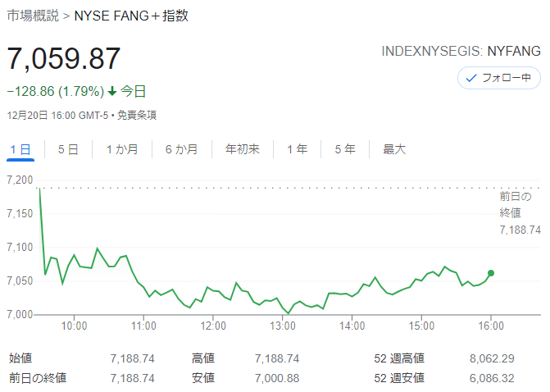The image size is (550, 392).
Task: Click the 7,100 price axis label
Action: [20, 248]
